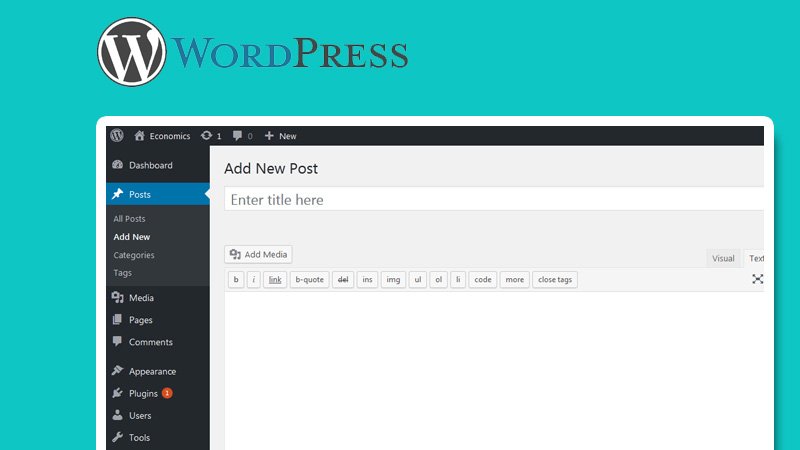The width and height of the screenshot is (800, 450).
Task: Click the Plugins plug icon
Action: [x=117, y=393]
